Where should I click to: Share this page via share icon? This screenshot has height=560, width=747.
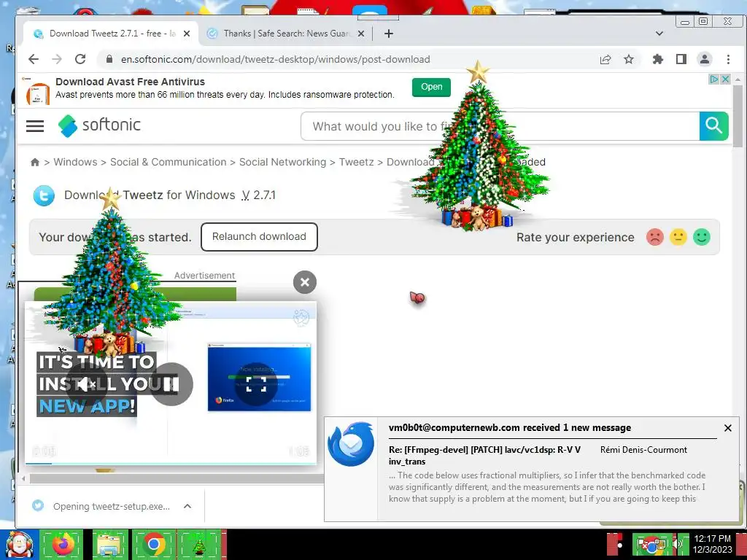tap(605, 60)
